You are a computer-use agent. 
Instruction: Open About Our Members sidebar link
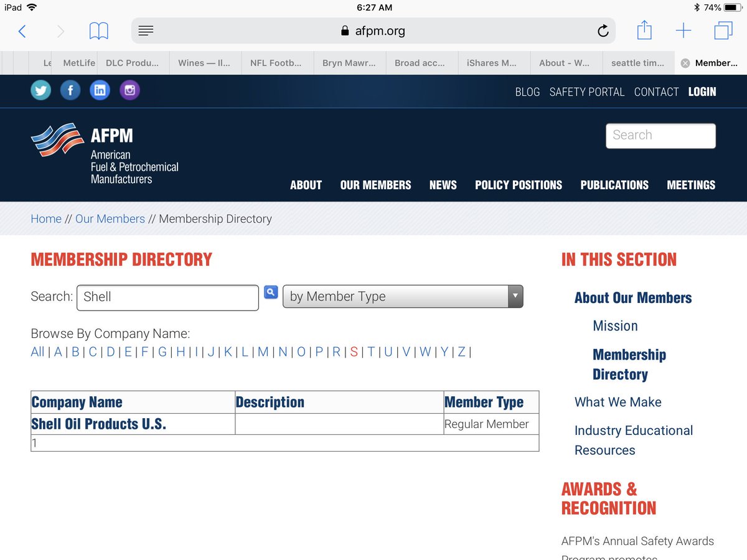point(633,297)
